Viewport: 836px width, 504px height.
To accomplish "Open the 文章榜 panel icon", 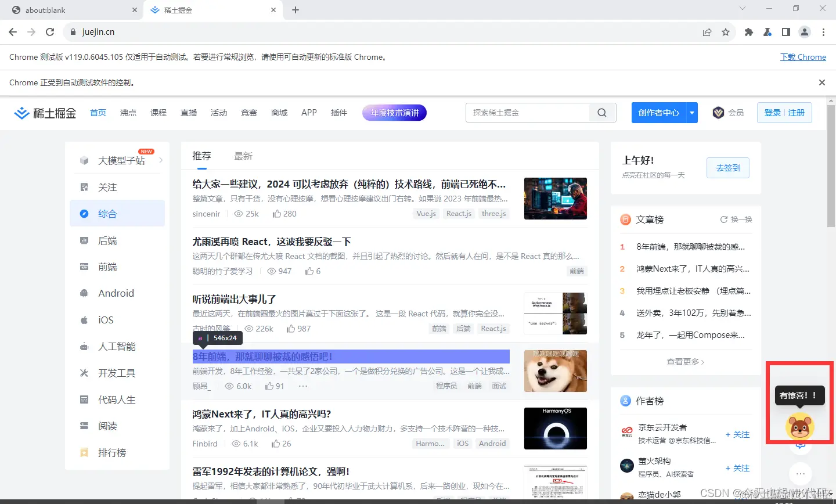I will (x=625, y=219).
